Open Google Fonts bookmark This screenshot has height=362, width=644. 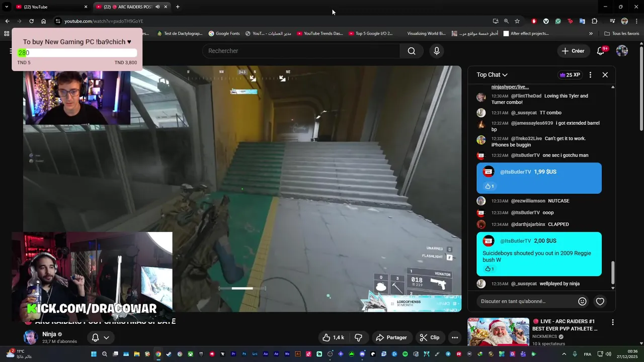(x=224, y=34)
